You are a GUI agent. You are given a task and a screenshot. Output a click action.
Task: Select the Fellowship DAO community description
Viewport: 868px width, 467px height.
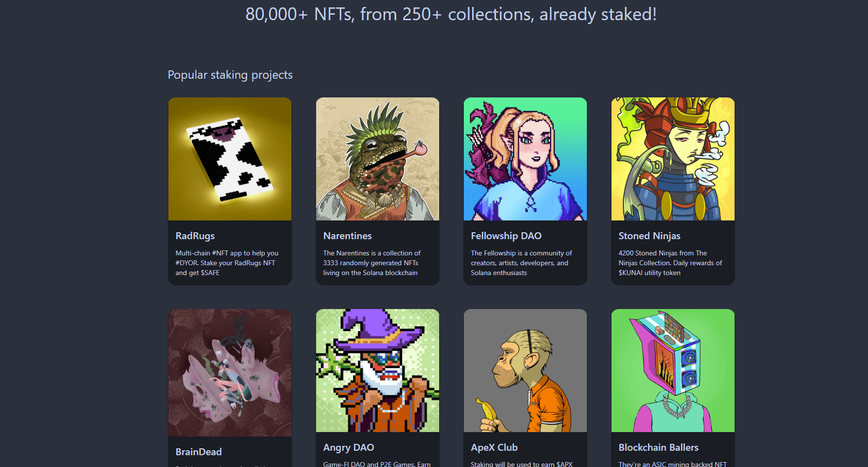point(521,263)
